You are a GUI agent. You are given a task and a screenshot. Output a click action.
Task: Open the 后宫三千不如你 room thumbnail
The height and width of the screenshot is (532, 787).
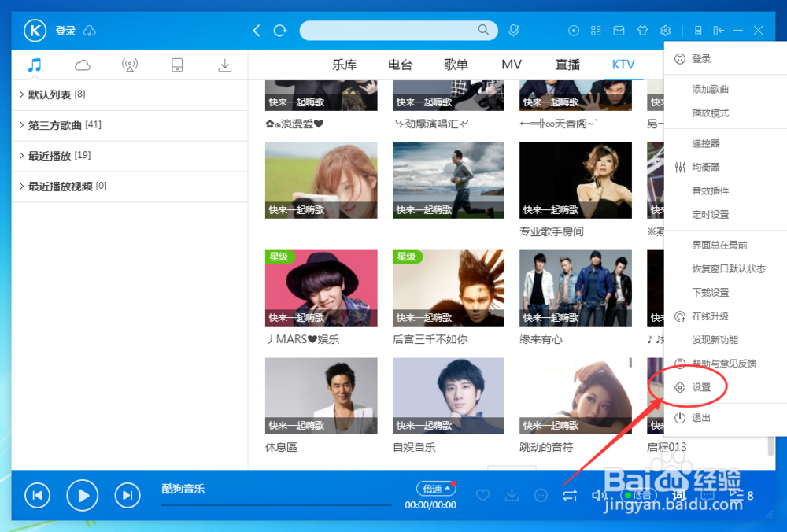coord(449,288)
